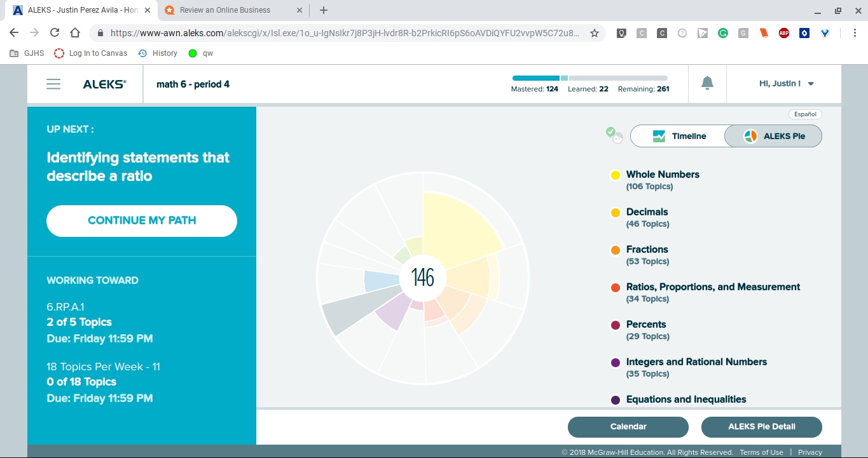Image resolution: width=868 pixels, height=458 pixels.
Task: Click the Whole Numbers pie legend dot
Action: tap(614, 175)
